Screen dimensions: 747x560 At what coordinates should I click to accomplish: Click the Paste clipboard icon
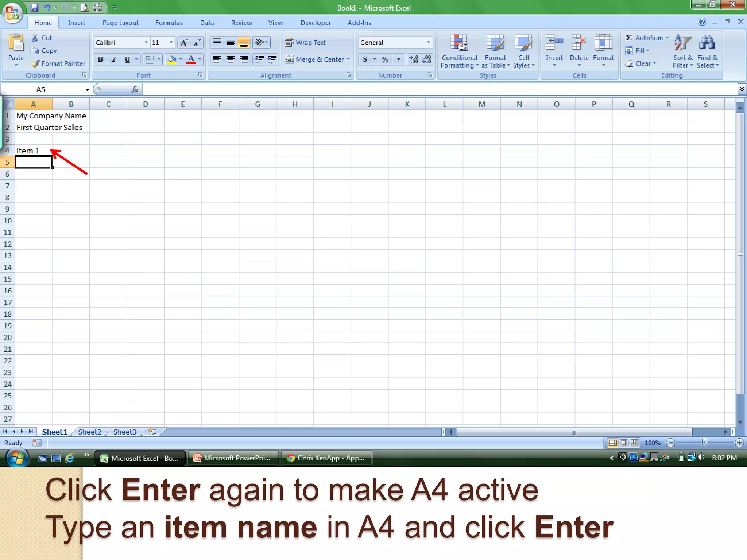point(16,43)
